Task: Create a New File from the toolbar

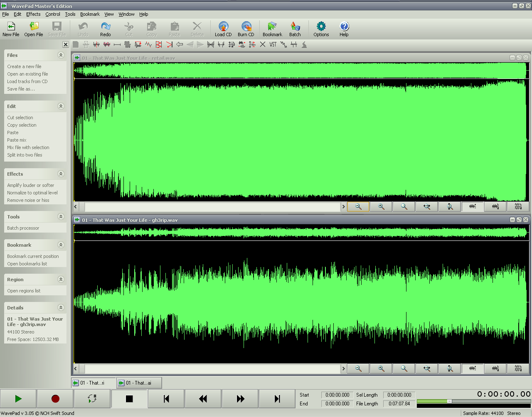Action: [11, 29]
